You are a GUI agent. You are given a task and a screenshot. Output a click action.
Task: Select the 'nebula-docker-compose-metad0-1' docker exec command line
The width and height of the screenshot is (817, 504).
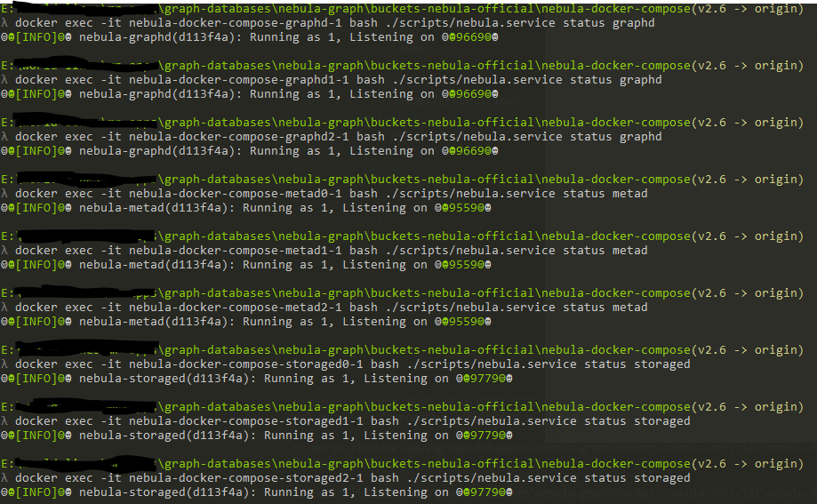tap(324, 194)
